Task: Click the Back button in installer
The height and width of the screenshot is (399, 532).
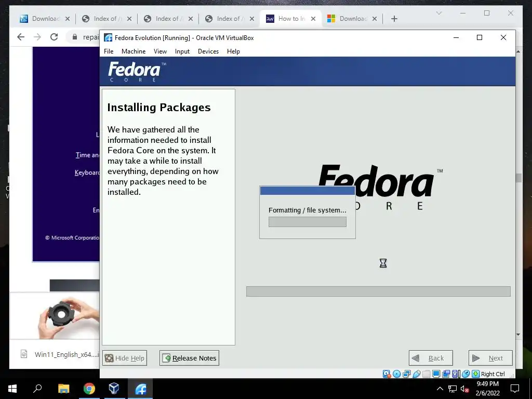Action: (x=431, y=358)
